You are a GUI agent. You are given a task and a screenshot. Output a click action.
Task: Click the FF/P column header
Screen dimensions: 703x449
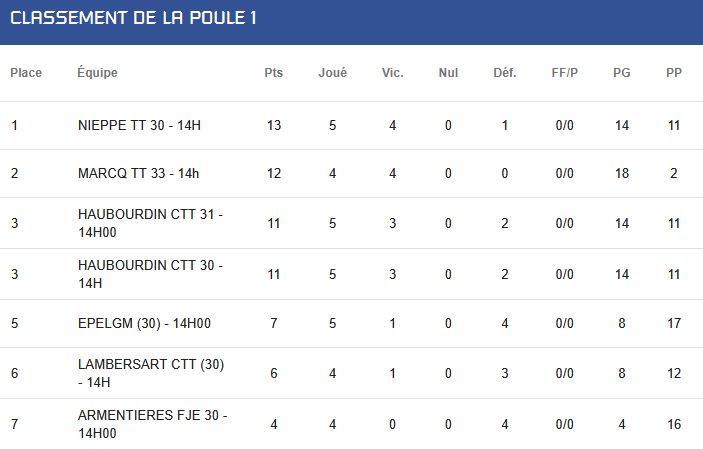tap(564, 73)
